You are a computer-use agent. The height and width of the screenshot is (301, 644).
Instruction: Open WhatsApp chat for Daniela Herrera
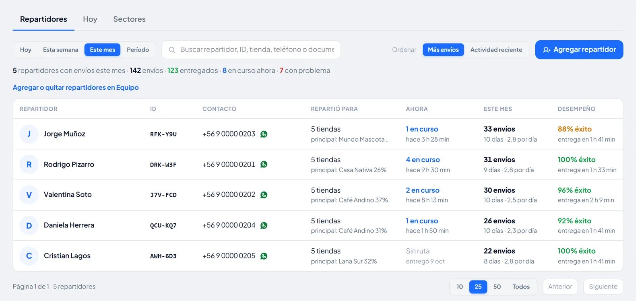264,225
